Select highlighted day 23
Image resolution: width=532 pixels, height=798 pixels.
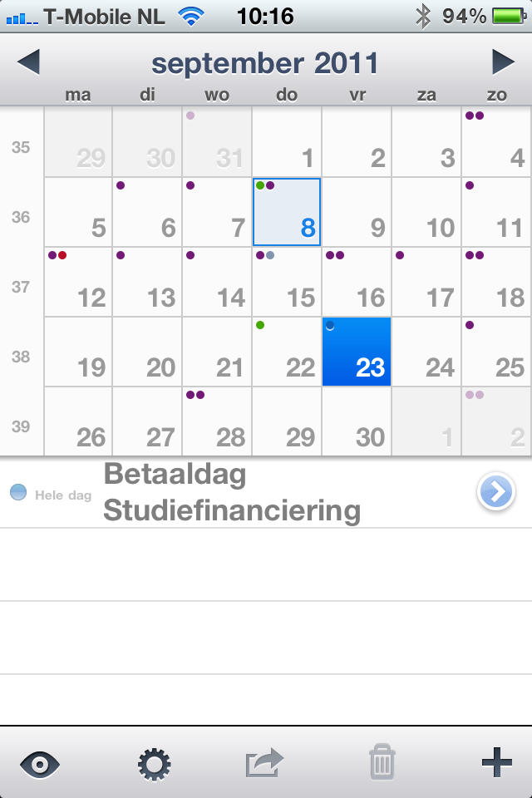point(357,352)
